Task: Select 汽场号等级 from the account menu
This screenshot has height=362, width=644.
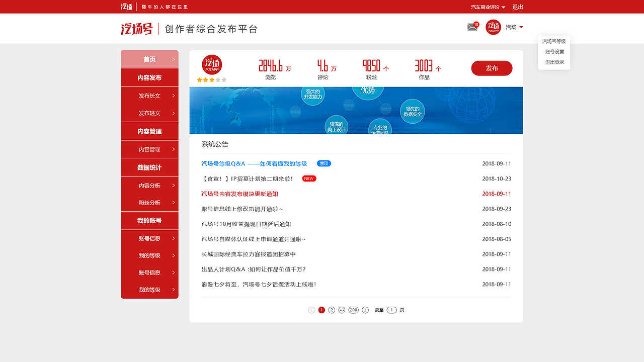Action: point(554,42)
